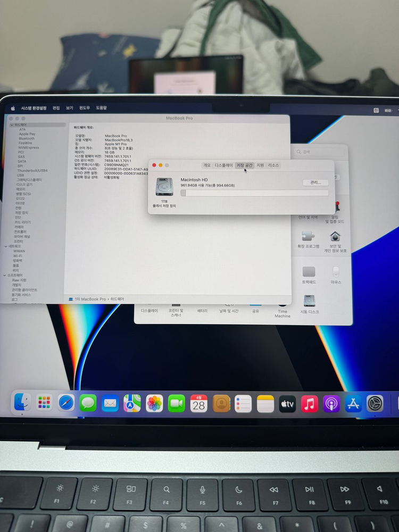Collapse the 하드웨어 tree section
The height and width of the screenshot is (532, 399).
(x=12, y=125)
